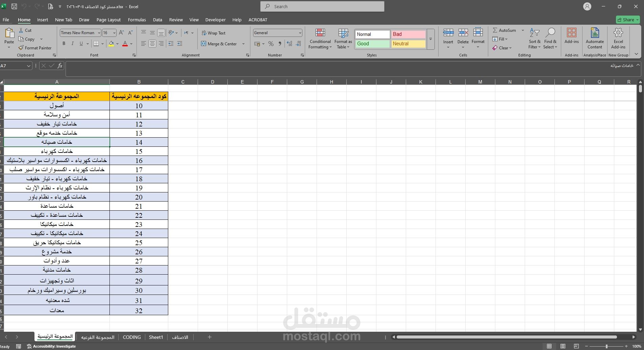
Task: Toggle align right
Action: [x=161, y=44]
